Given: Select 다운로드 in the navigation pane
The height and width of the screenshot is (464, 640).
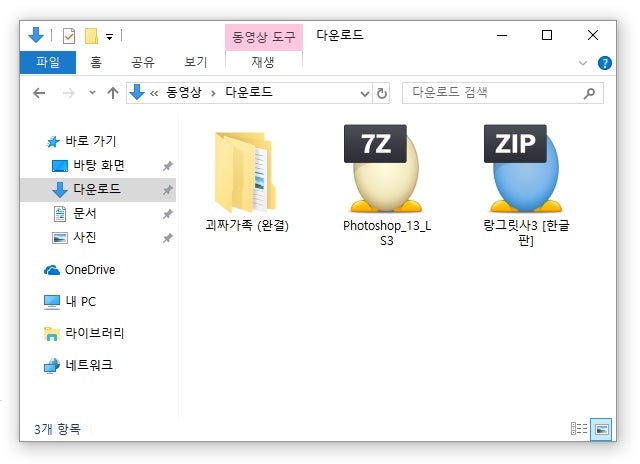Looking at the screenshot, I should [97, 189].
